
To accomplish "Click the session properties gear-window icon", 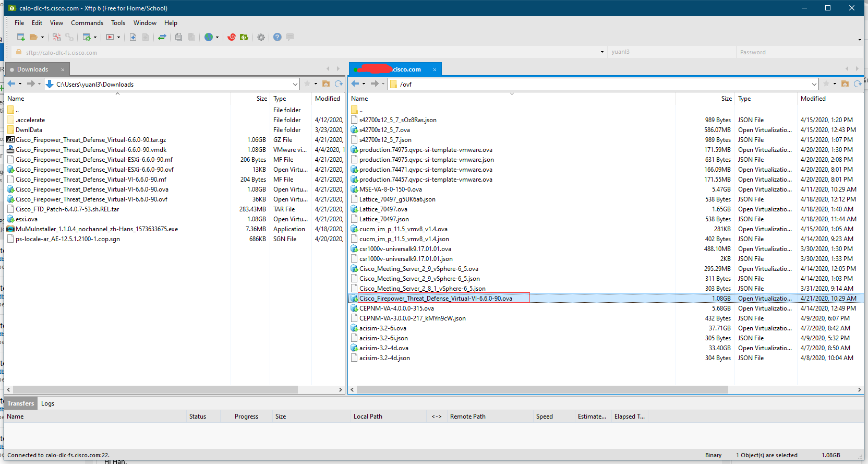I will (87, 37).
